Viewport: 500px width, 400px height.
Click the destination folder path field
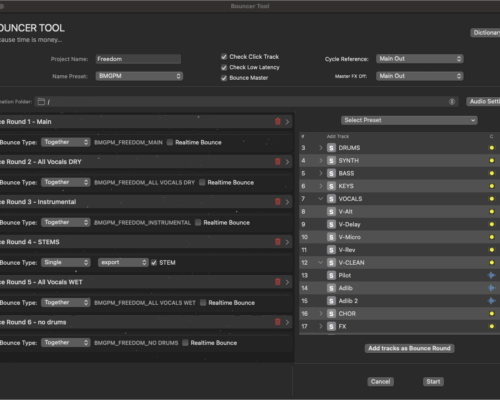[246, 102]
